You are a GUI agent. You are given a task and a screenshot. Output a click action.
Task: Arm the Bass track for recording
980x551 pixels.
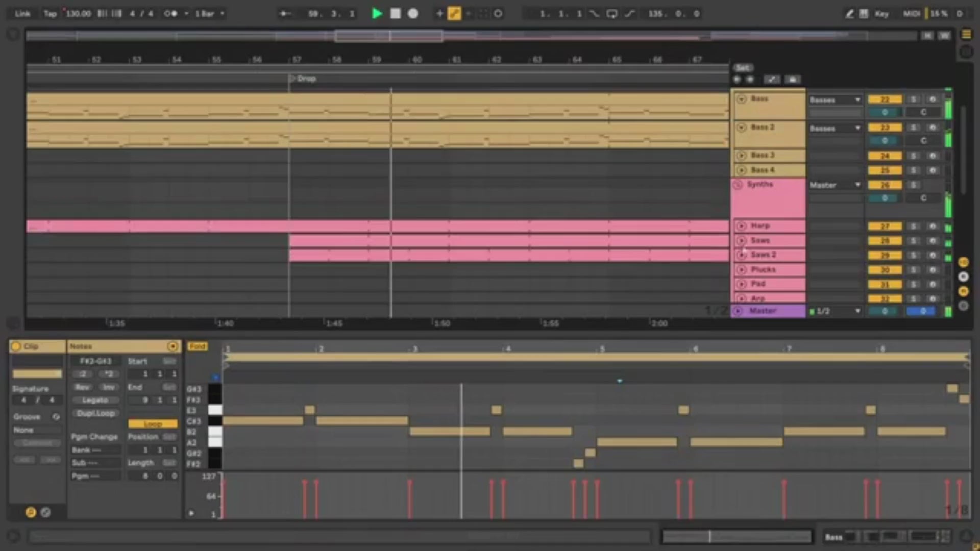(x=933, y=99)
